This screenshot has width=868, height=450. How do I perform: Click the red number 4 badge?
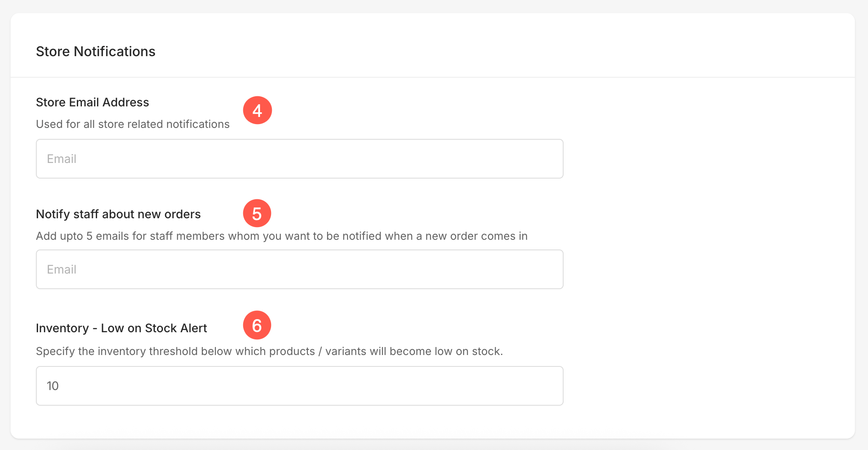[x=257, y=110]
